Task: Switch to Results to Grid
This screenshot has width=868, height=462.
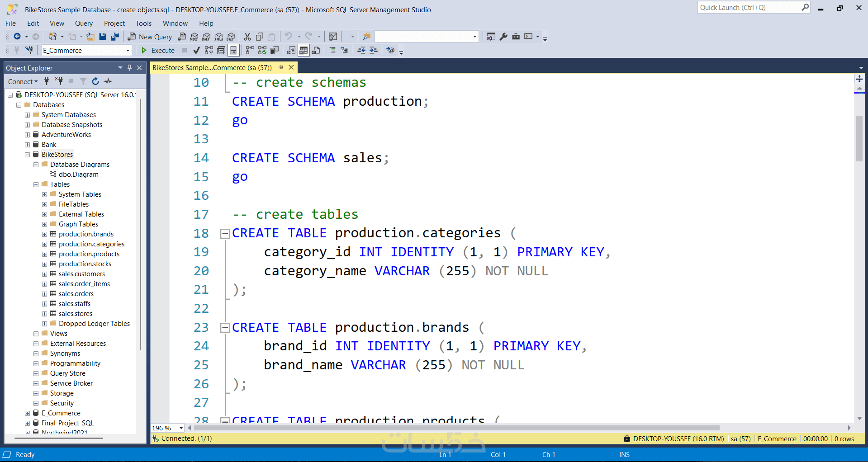Action: pyautogui.click(x=304, y=50)
